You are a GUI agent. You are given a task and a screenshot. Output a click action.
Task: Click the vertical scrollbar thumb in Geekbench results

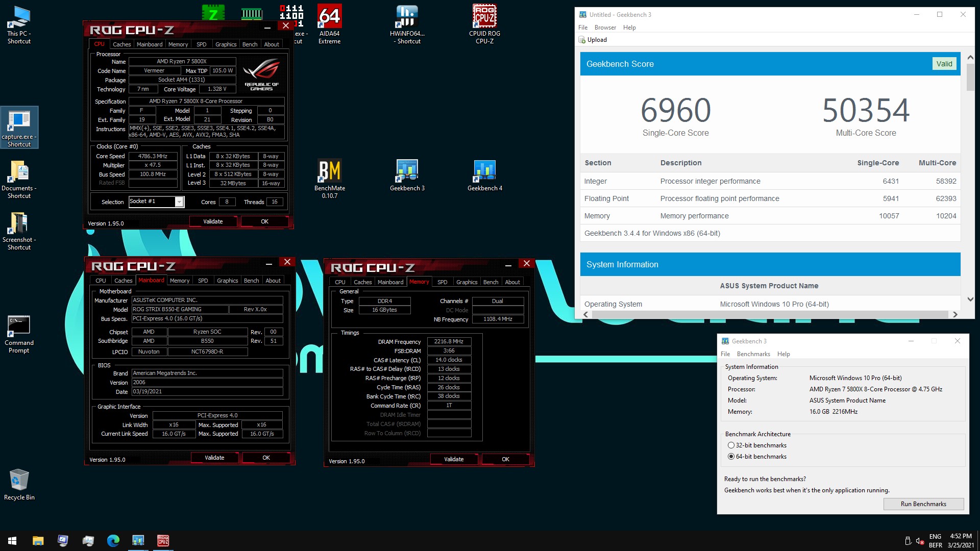click(970, 78)
